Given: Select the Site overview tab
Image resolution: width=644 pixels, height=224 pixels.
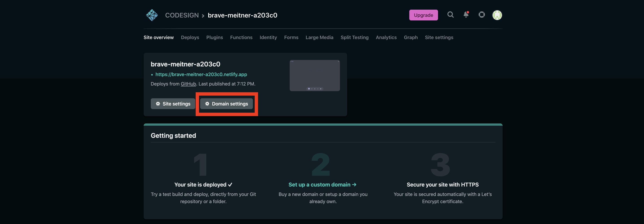Looking at the screenshot, I should tap(158, 37).
